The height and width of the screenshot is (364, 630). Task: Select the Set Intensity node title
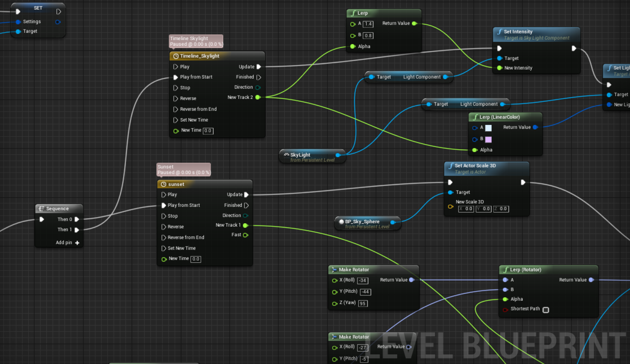[518, 32]
